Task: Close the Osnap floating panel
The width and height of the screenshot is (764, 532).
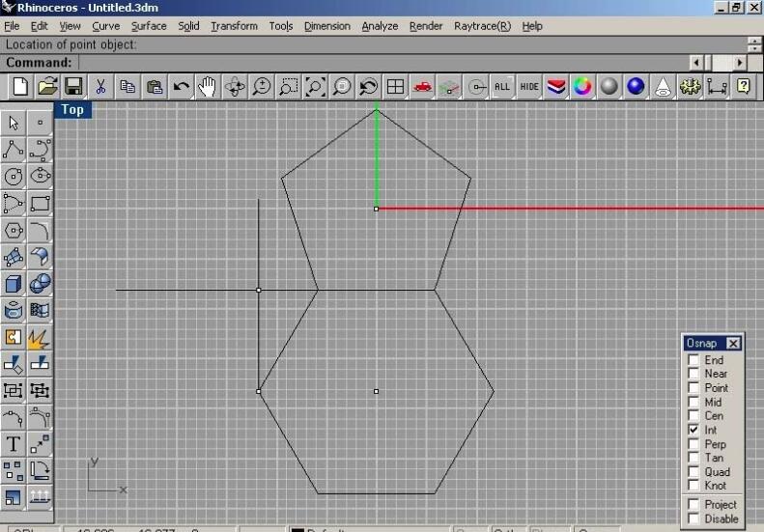Action: [733, 344]
